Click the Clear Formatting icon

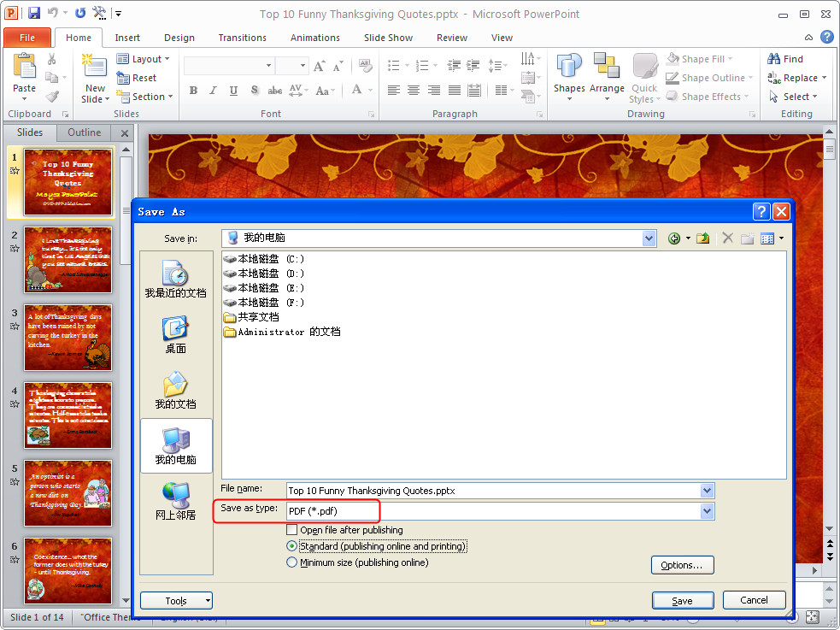tap(366, 66)
